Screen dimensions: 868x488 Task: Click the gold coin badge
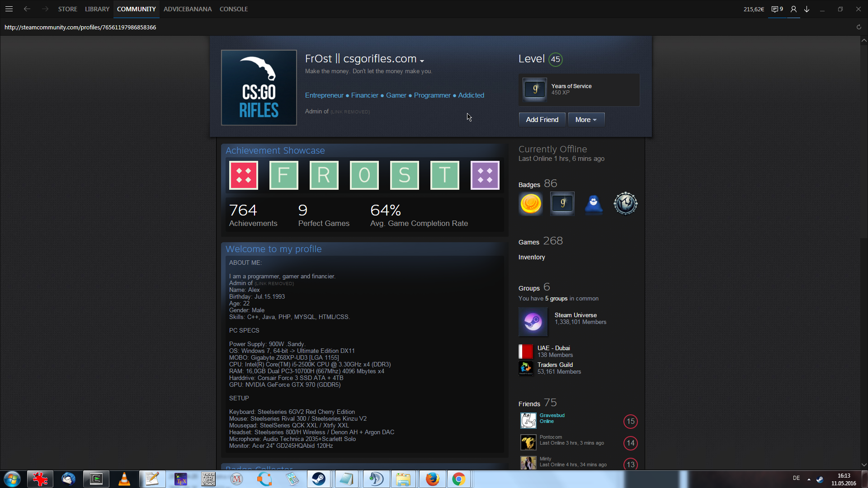[531, 203]
